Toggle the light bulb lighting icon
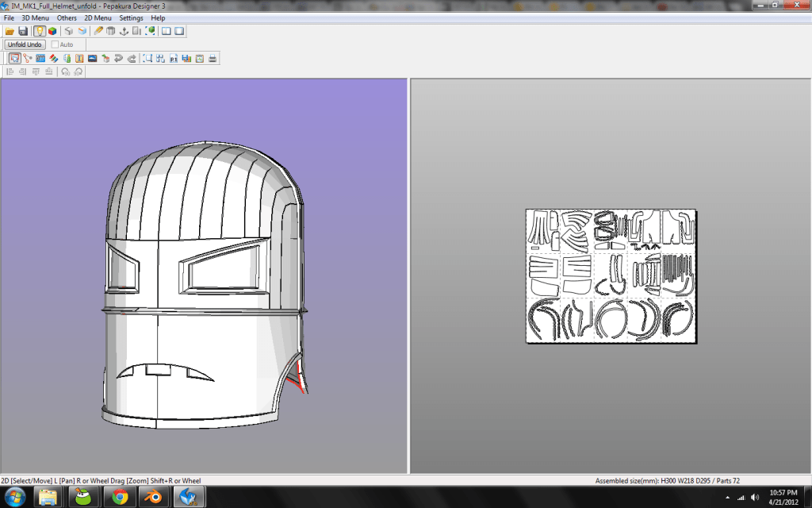Screen dimensions: 812x508 pyautogui.click(x=40, y=31)
